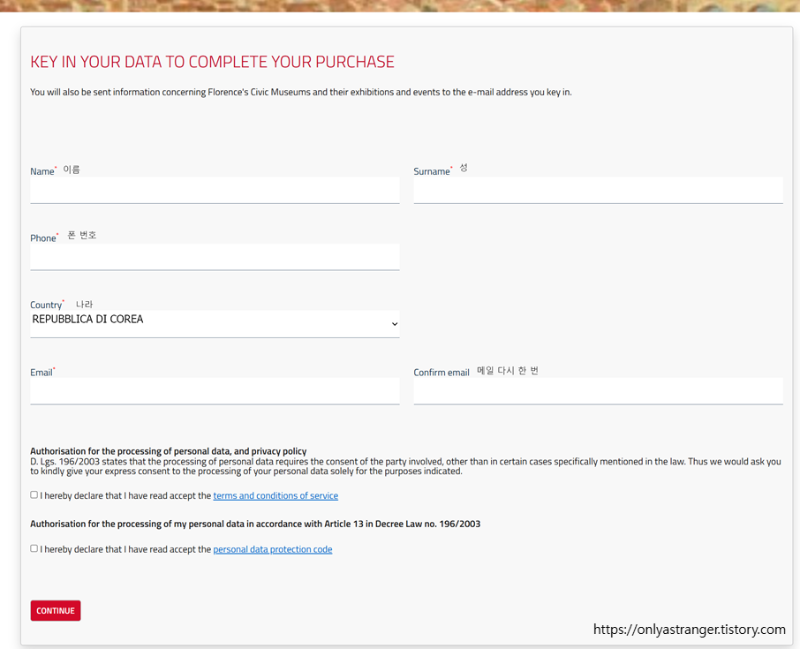Click the 'D. Lgs. 196/2003 states' paragraph
The height and width of the screenshot is (649, 800).
pos(406,466)
